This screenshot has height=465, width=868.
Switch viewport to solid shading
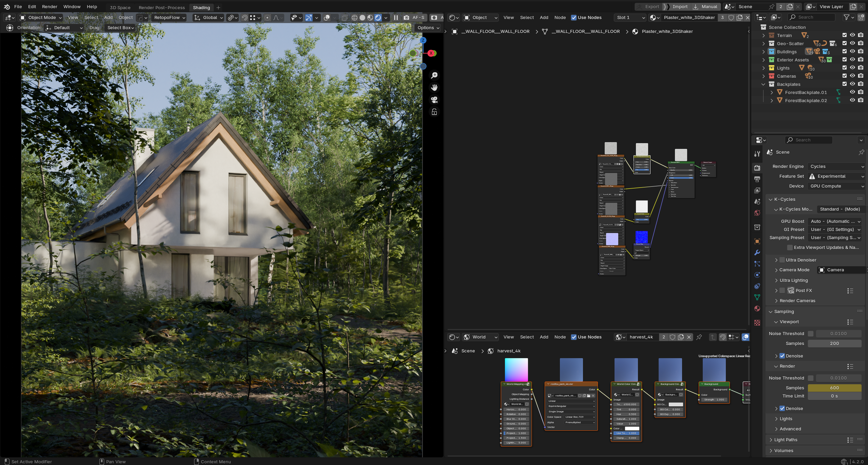pos(362,17)
